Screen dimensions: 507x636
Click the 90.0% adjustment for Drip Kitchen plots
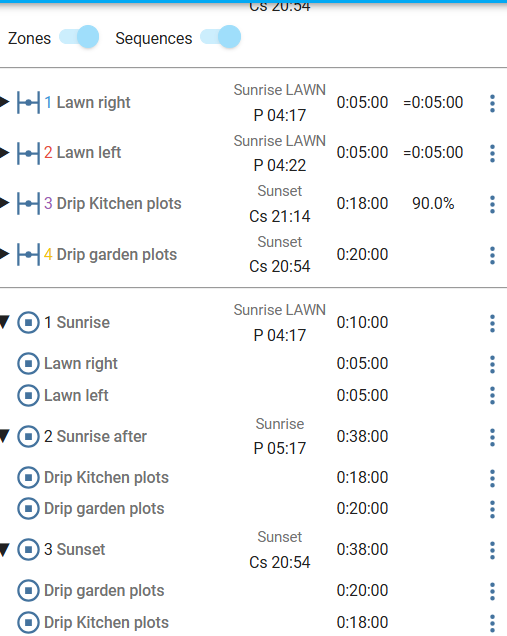[x=433, y=204]
